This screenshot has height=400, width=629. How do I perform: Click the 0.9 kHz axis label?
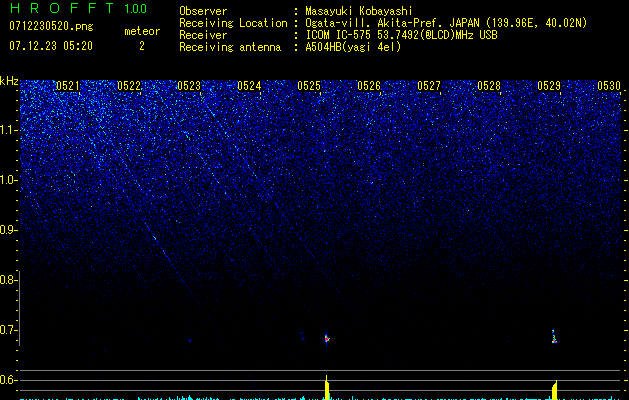click(8, 230)
